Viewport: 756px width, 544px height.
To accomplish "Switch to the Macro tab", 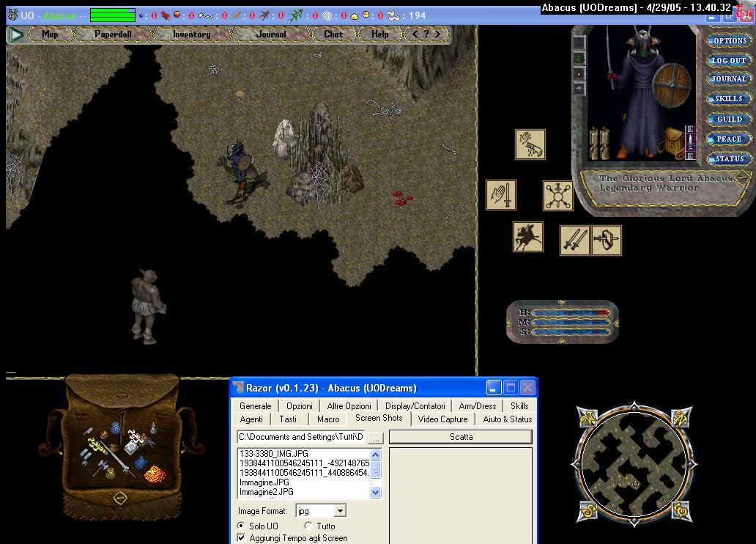I will pyautogui.click(x=328, y=419).
